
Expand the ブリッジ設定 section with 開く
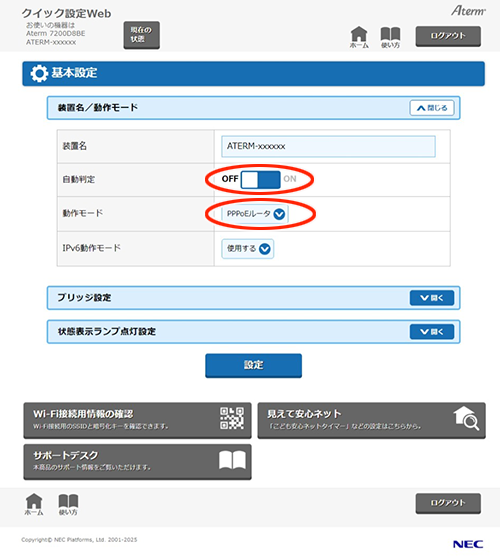pos(432,298)
